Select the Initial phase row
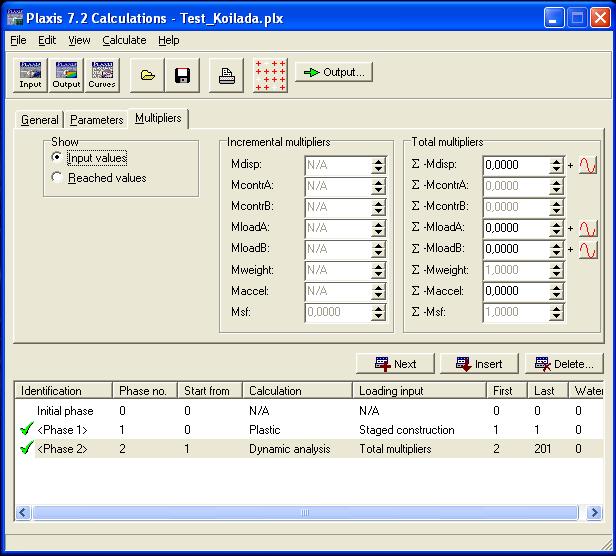616x556 pixels. pyautogui.click(x=309, y=411)
